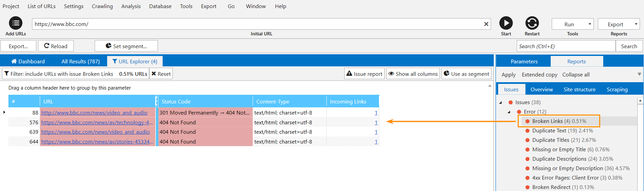Click Use as segment button
The height and width of the screenshot is (191, 644).
tap(466, 74)
